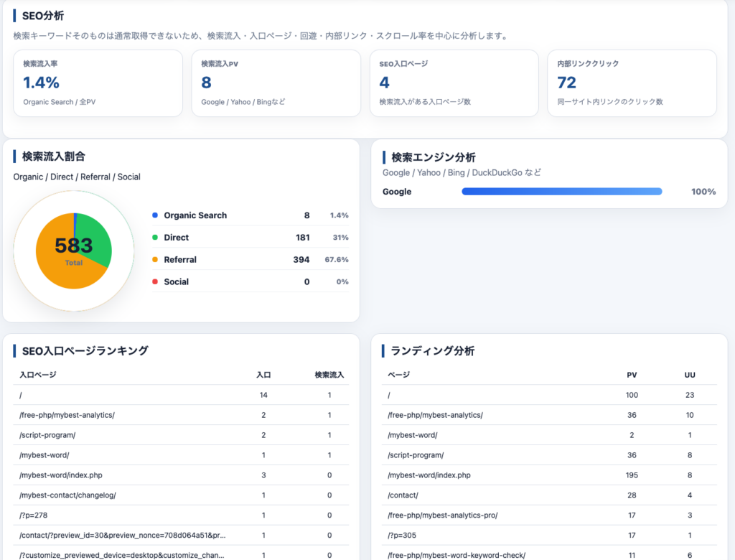Select the Direct legend label
Viewport: 735px width, 560px height.
pos(177,238)
